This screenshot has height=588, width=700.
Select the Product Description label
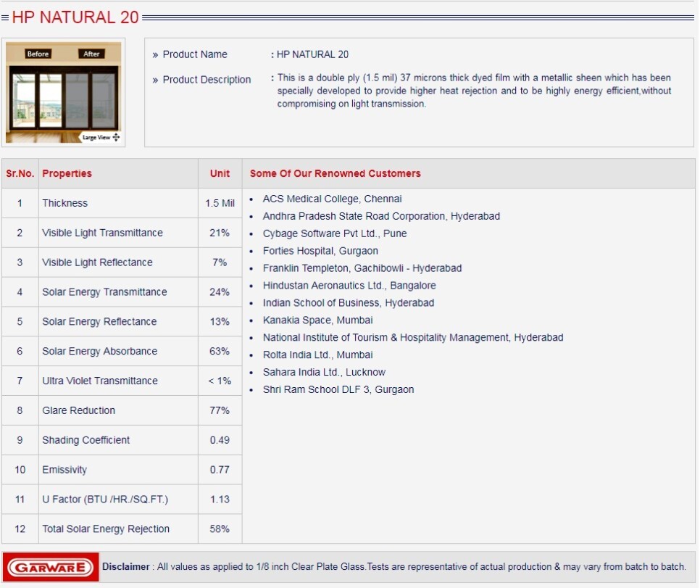(x=207, y=80)
